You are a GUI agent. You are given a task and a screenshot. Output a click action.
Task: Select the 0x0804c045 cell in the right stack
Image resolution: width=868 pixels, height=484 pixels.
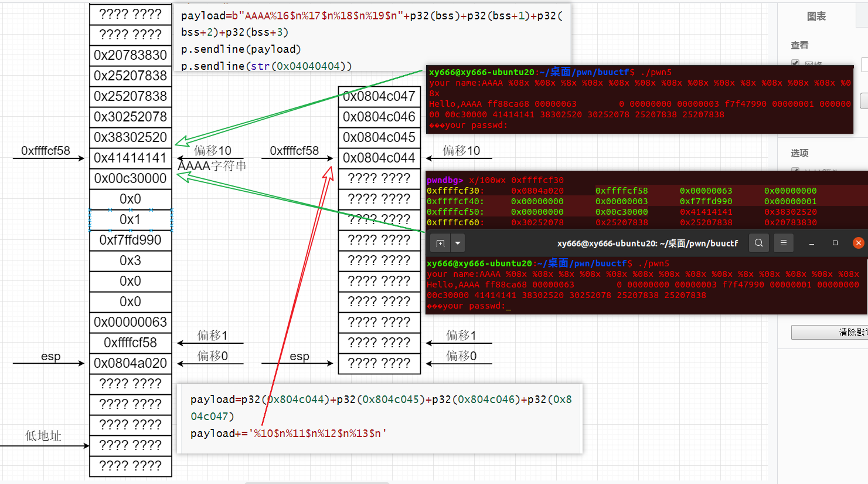[379, 137]
